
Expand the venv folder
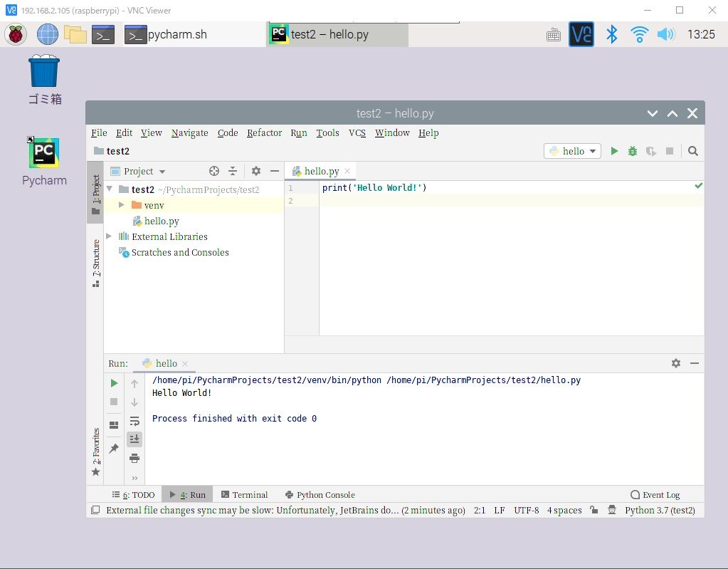point(122,205)
